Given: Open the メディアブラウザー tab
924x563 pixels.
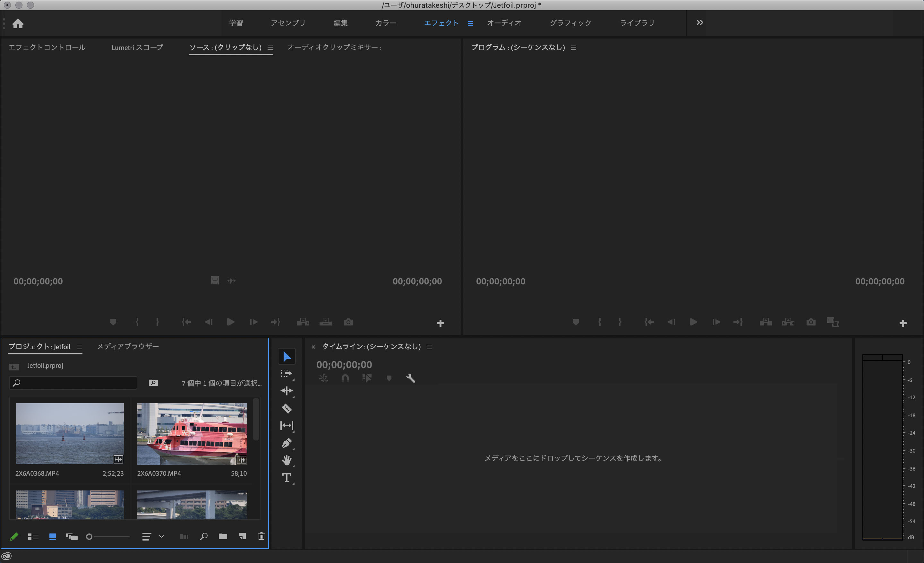Looking at the screenshot, I should coord(128,346).
